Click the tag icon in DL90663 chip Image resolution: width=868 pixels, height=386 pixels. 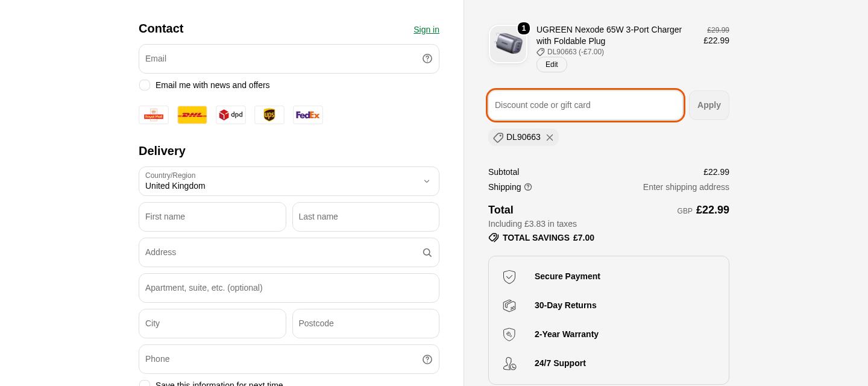498,138
